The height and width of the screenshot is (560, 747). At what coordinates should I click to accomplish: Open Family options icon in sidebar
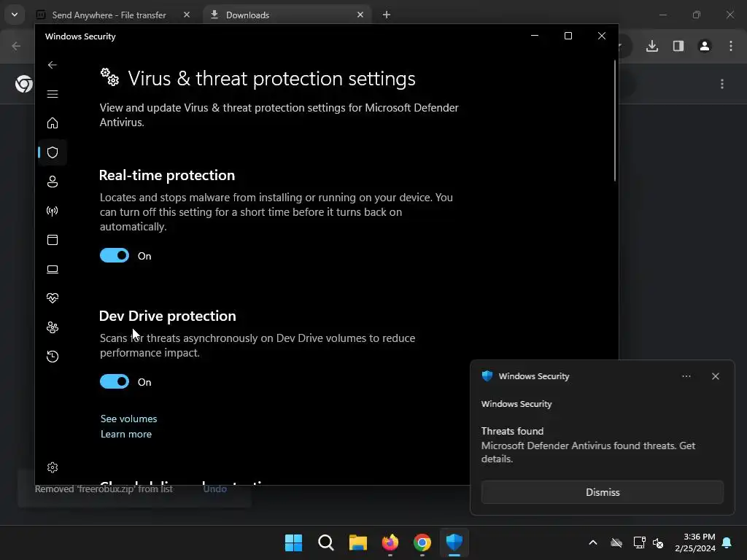pos(53,327)
